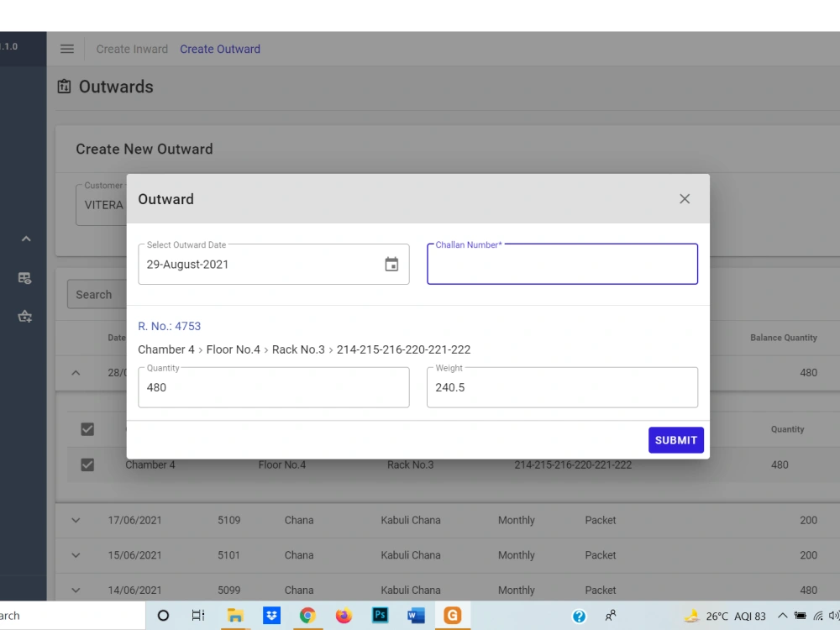Image resolution: width=840 pixels, height=630 pixels.
Task: Click the Get Help tray icon
Action: tap(579, 616)
